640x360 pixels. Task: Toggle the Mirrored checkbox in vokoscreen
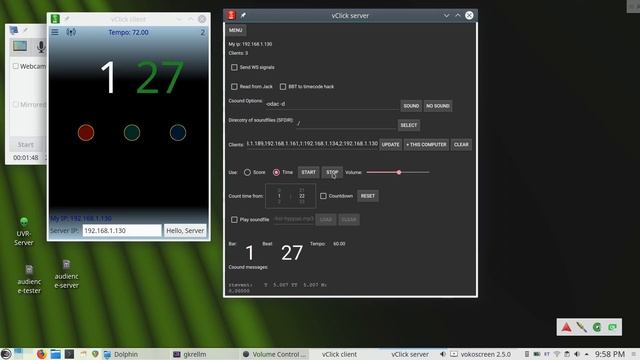tap(16, 104)
